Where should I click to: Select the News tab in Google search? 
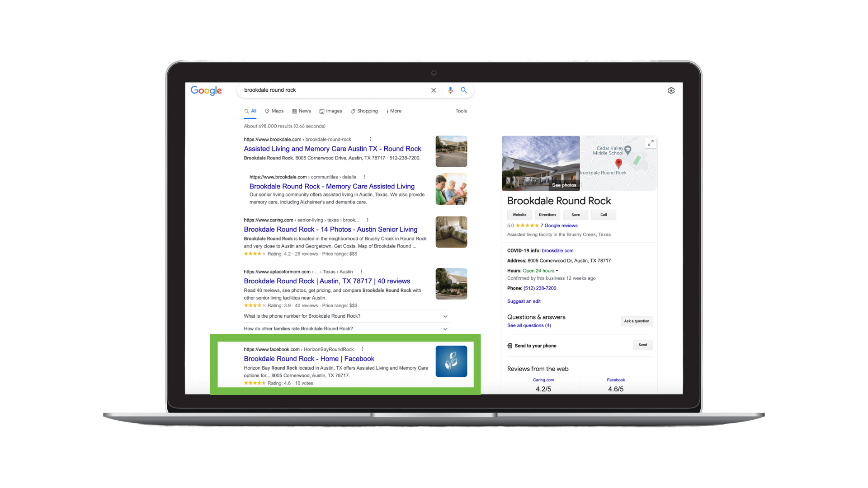[305, 111]
